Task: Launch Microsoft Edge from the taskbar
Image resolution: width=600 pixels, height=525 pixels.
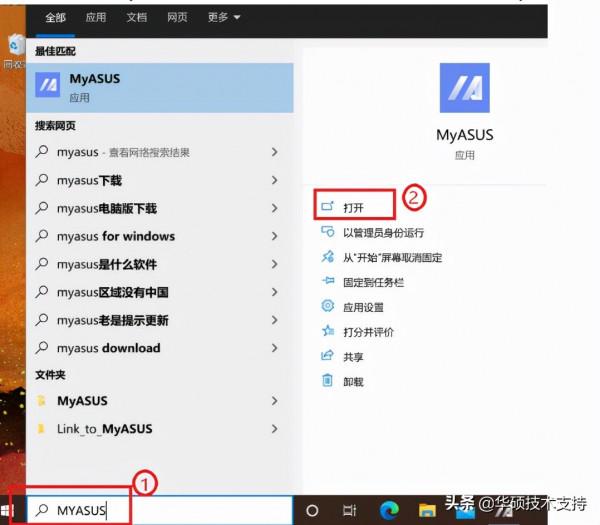Action: click(389, 510)
